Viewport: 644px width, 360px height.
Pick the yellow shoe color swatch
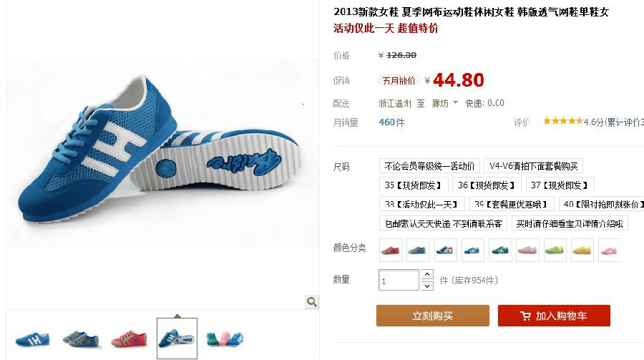[582, 250]
